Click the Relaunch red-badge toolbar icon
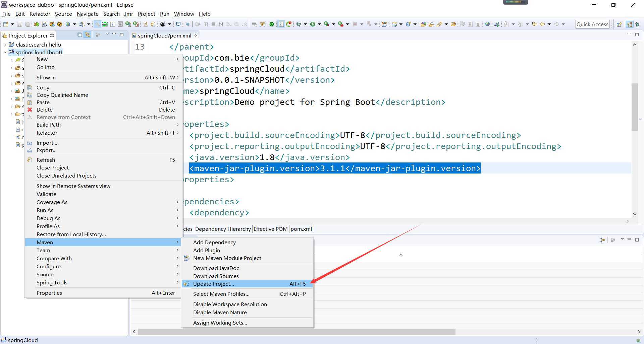This screenshot has width=644, height=344. point(289,24)
